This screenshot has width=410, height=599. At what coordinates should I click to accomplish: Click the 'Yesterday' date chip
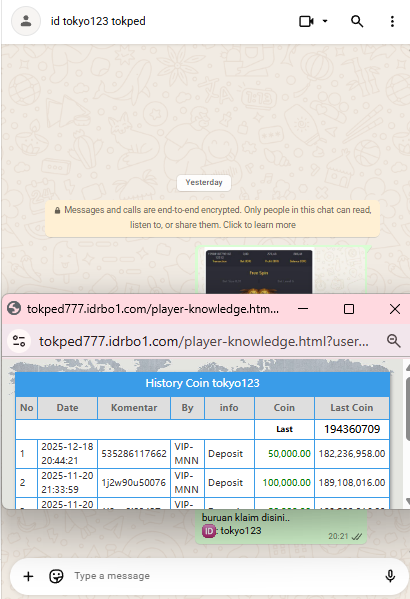[x=204, y=183]
